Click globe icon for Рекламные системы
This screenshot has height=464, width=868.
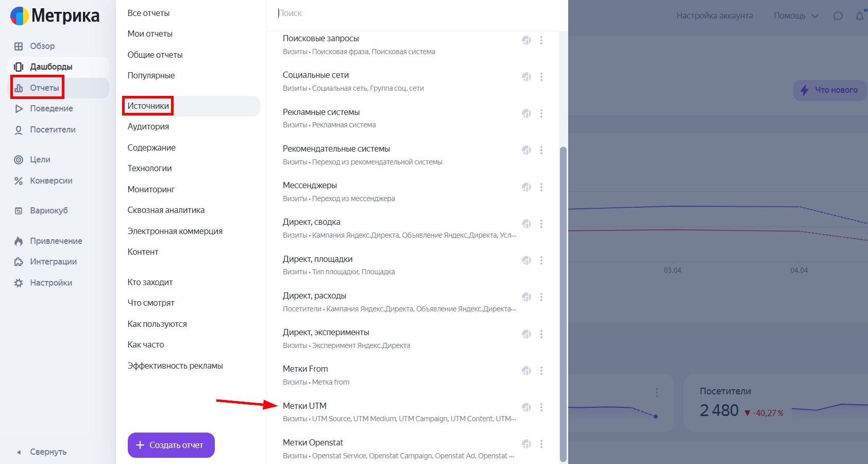point(526,113)
